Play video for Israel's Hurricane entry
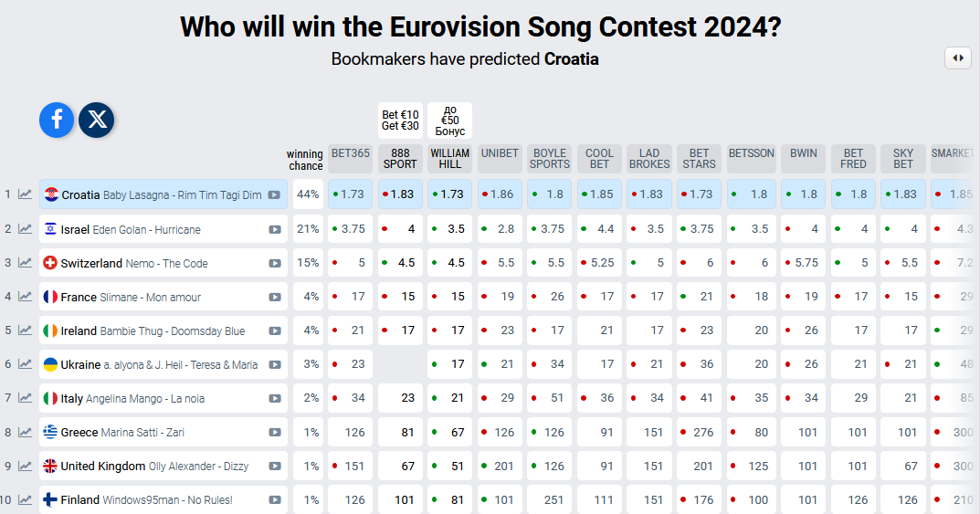 pos(275,229)
